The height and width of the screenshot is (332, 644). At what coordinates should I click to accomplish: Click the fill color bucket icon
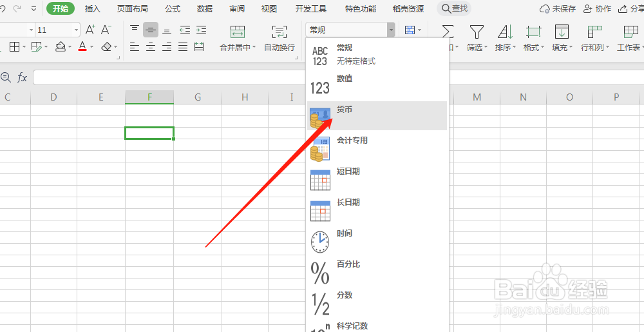click(61, 47)
